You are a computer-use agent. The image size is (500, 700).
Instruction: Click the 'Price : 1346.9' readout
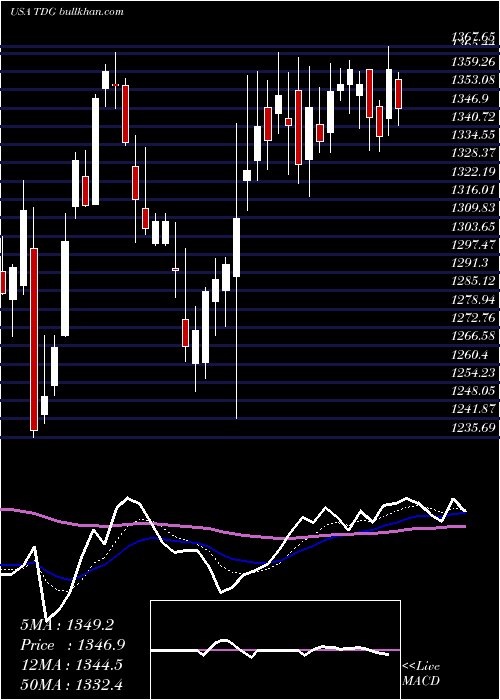[72, 645]
